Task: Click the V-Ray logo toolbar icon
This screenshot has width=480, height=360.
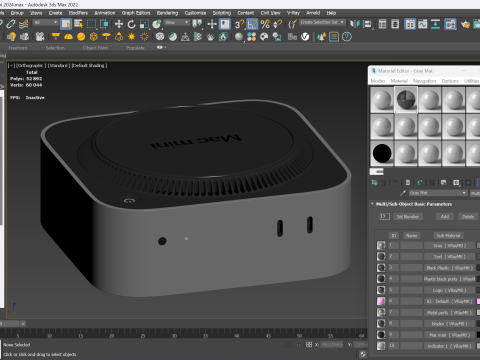Action: tap(305, 37)
